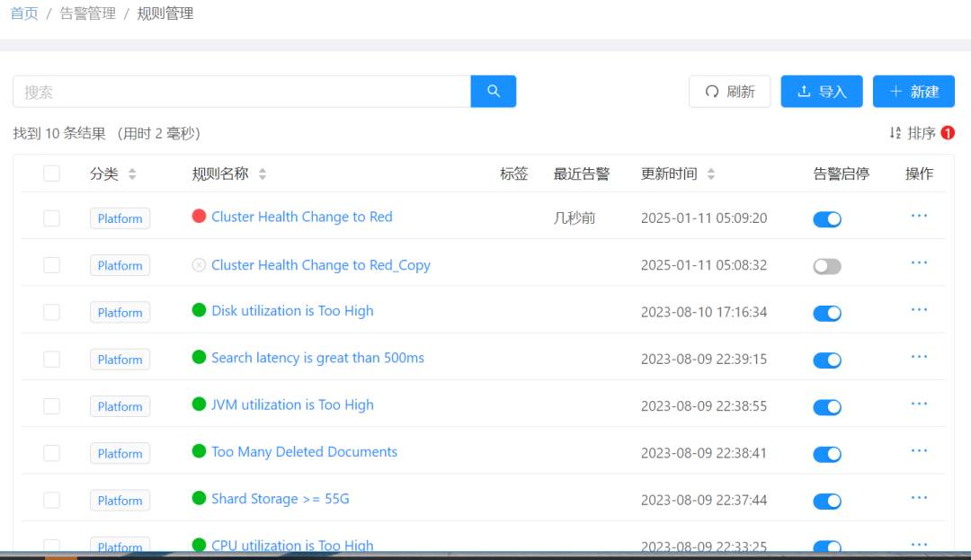Disable alerting for Cluster Health Change to Red
Screen dimensions: 971x560
pyautogui.click(x=827, y=219)
